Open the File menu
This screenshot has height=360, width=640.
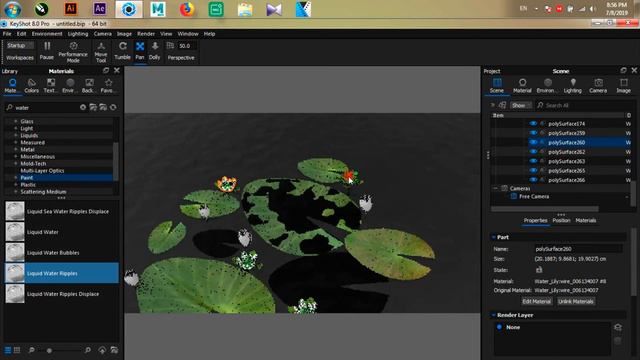point(7,34)
